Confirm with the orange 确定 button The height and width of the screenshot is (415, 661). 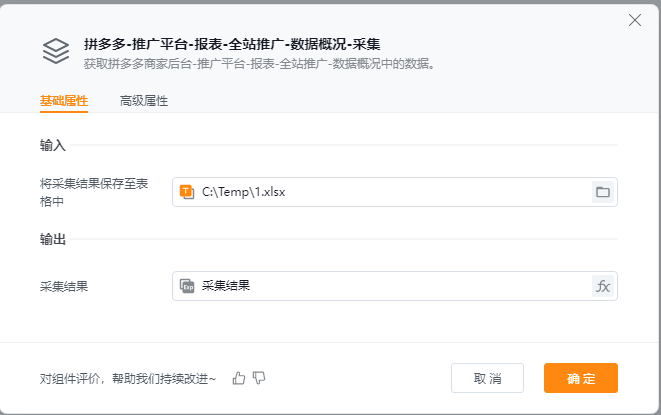tap(580, 378)
